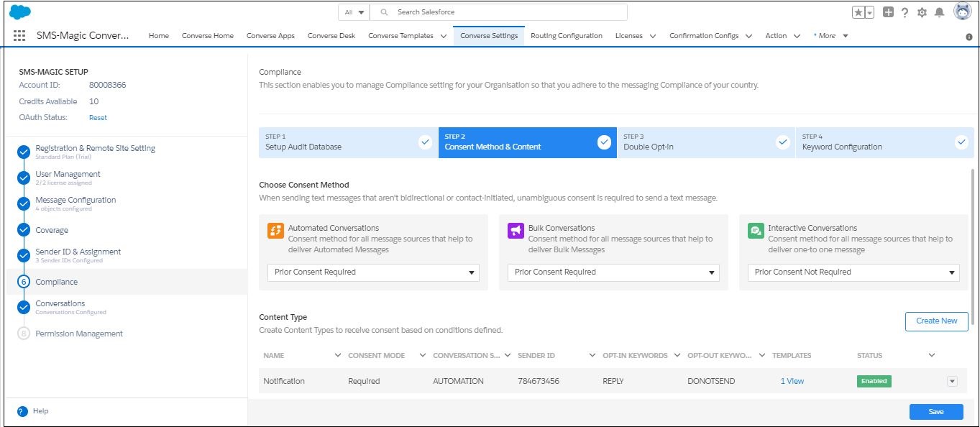Open the STATUS column menu chevron
980x427 pixels.
pyautogui.click(x=932, y=355)
